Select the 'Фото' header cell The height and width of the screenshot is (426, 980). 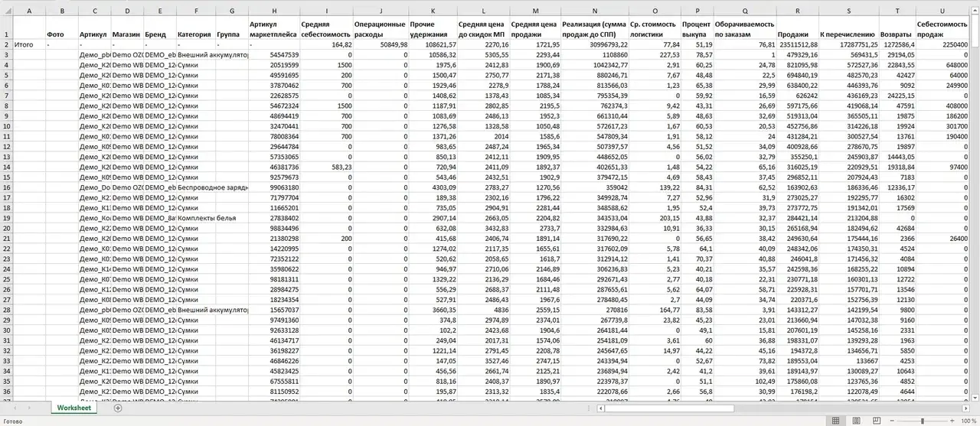[61, 28]
